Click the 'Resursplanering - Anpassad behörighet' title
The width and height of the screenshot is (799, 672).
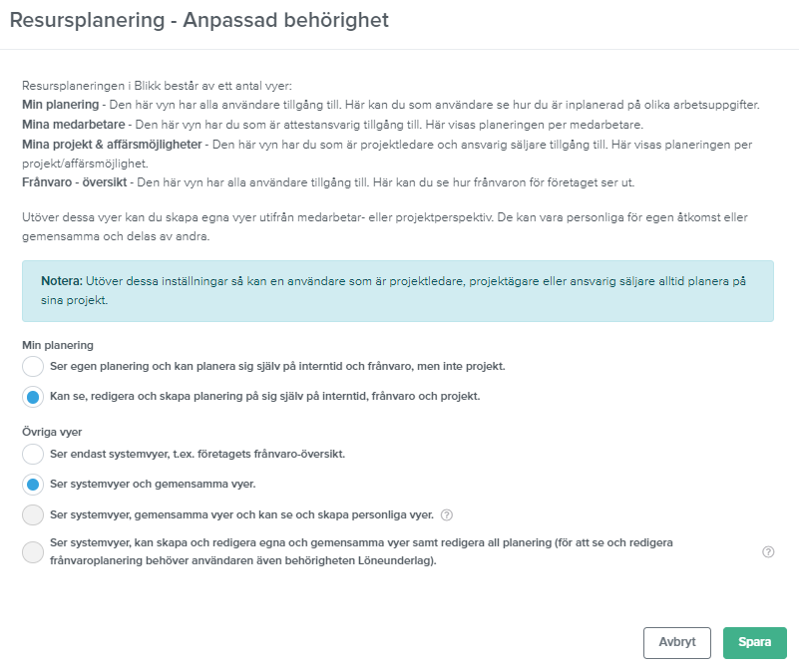pos(200,20)
